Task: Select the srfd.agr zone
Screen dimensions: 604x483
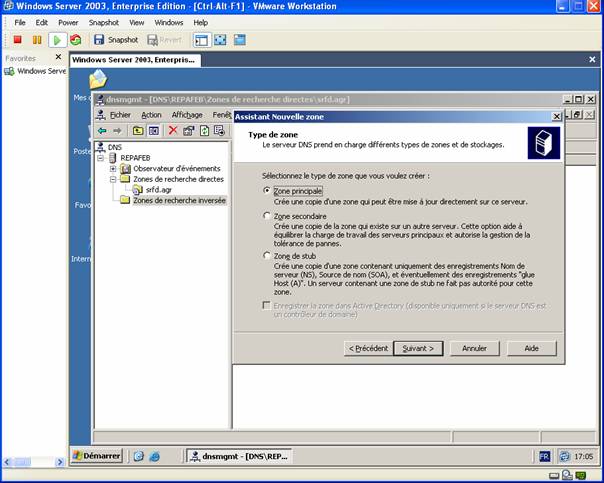Action: point(158,190)
